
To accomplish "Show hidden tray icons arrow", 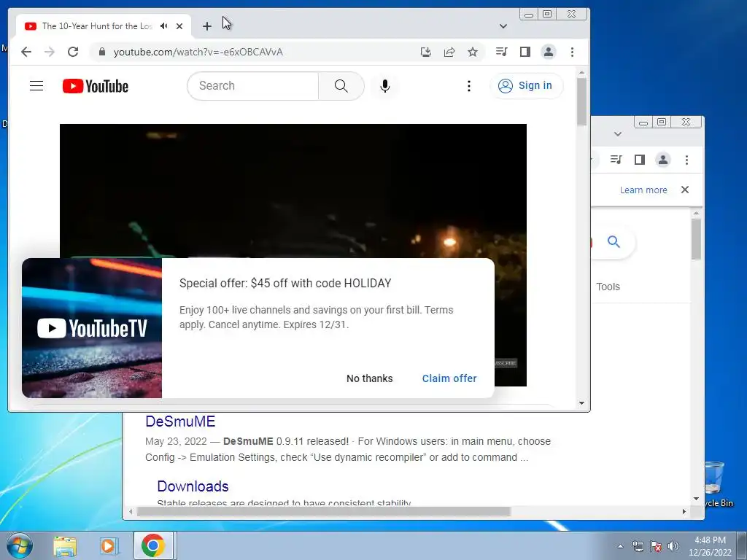I will 620,546.
